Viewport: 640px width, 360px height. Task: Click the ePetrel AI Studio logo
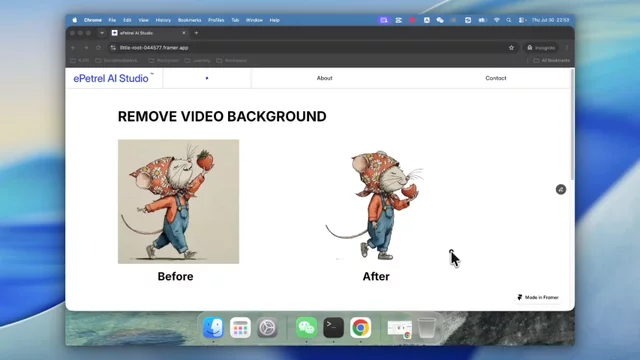pyautogui.click(x=113, y=78)
